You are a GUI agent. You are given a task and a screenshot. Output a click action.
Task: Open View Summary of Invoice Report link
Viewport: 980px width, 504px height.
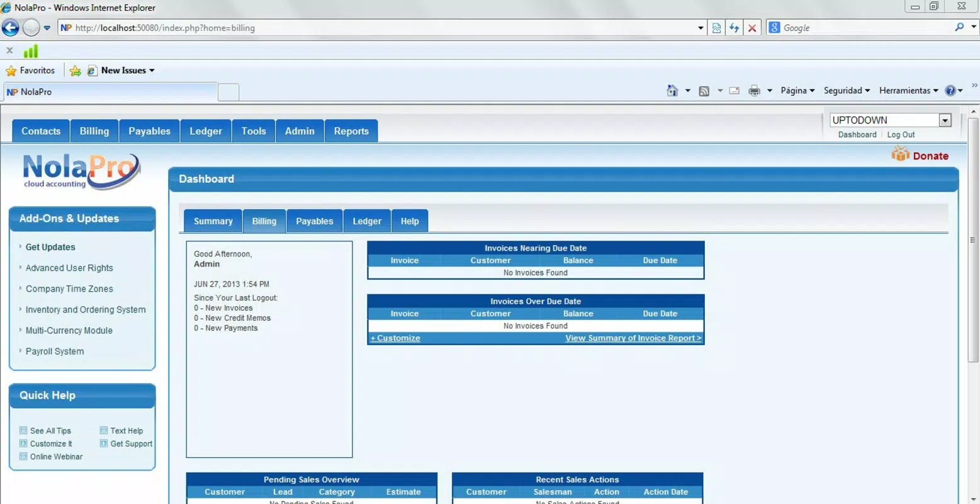[633, 338]
